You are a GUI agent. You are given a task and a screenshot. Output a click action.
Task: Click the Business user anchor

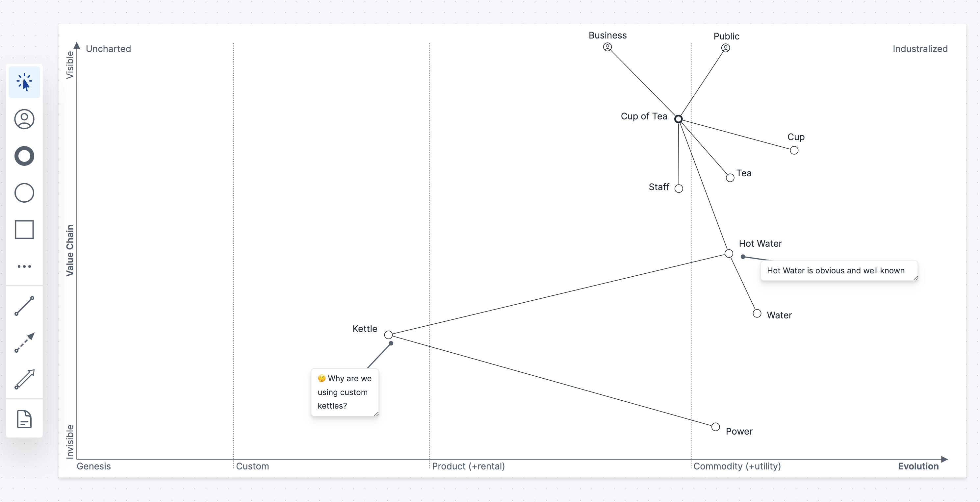click(x=607, y=47)
